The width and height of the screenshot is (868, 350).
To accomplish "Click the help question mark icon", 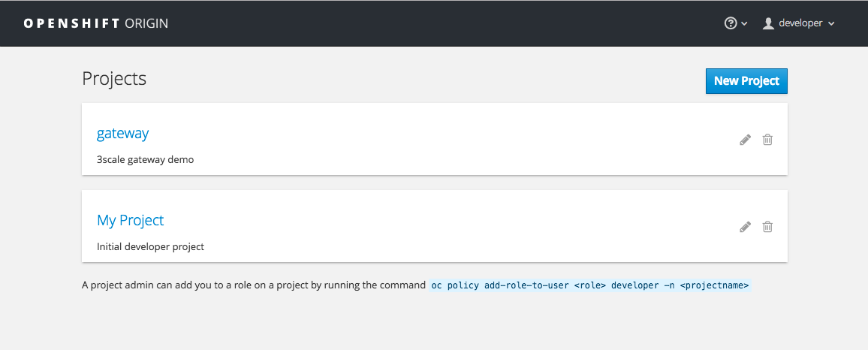I will point(730,23).
